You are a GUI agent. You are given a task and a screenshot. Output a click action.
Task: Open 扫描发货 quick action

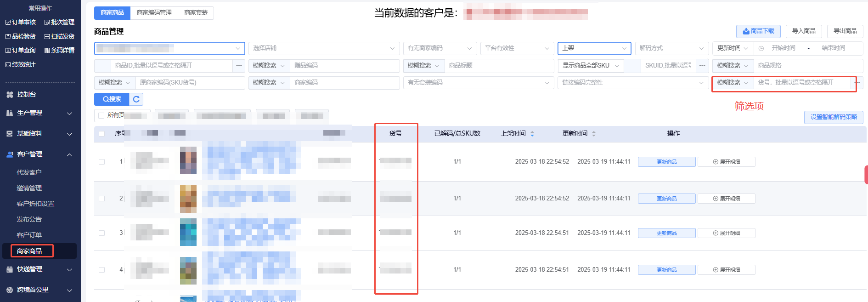point(59,36)
